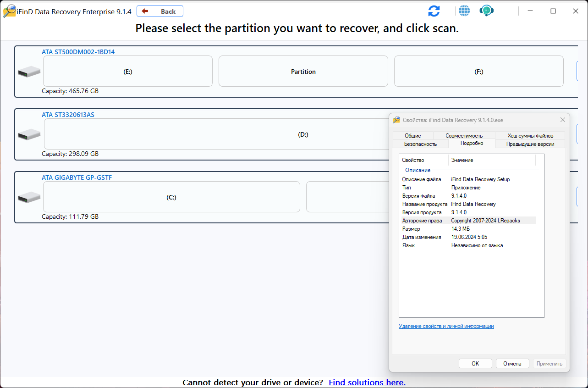Switch to Безопасность tab
The width and height of the screenshot is (588, 388).
pos(420,144)
